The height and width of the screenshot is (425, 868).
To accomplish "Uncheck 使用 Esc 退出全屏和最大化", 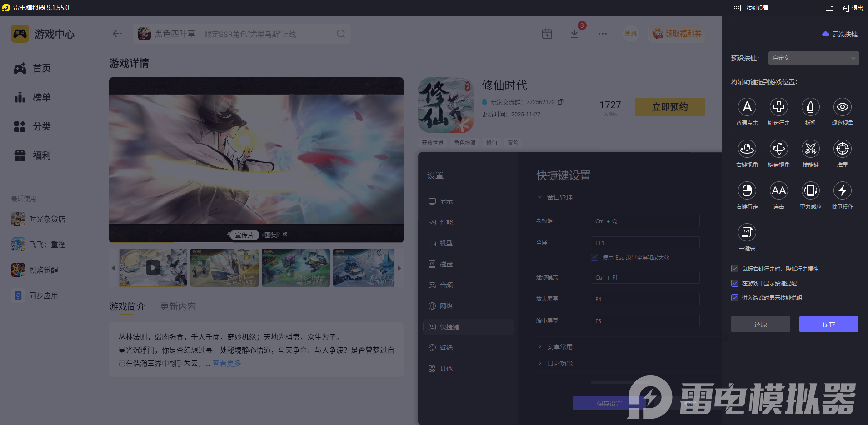I will click(x=594, y=257).
